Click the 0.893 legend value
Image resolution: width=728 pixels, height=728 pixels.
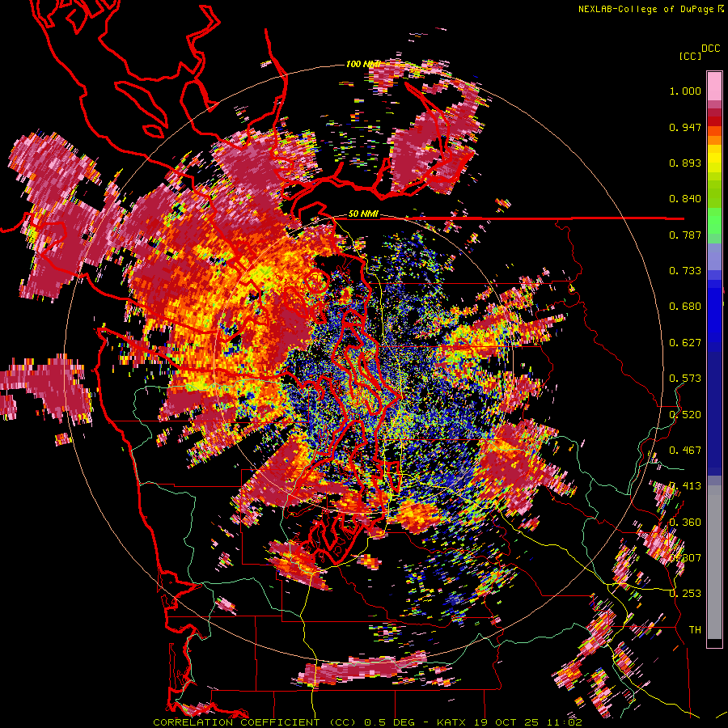685,163
